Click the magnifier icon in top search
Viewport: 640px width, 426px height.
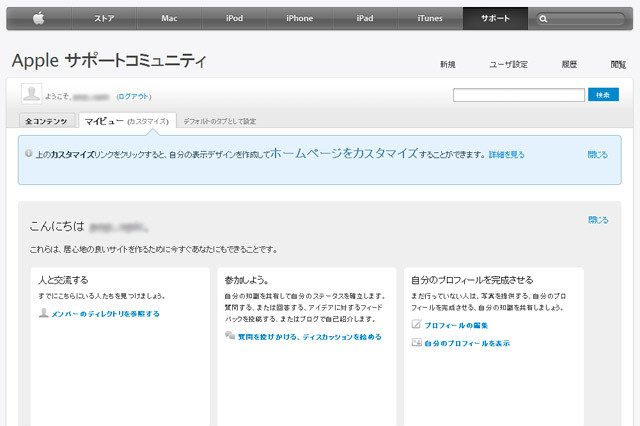point(543,19)
